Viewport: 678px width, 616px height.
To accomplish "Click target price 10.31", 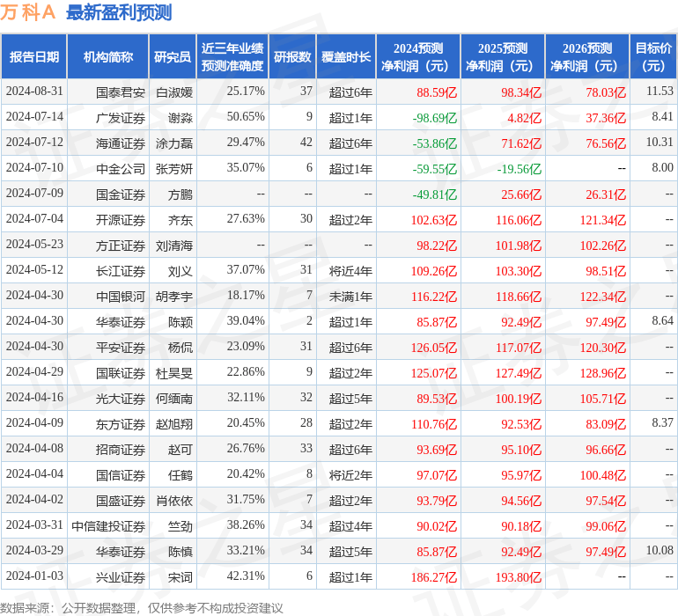I will click(660, 142).
